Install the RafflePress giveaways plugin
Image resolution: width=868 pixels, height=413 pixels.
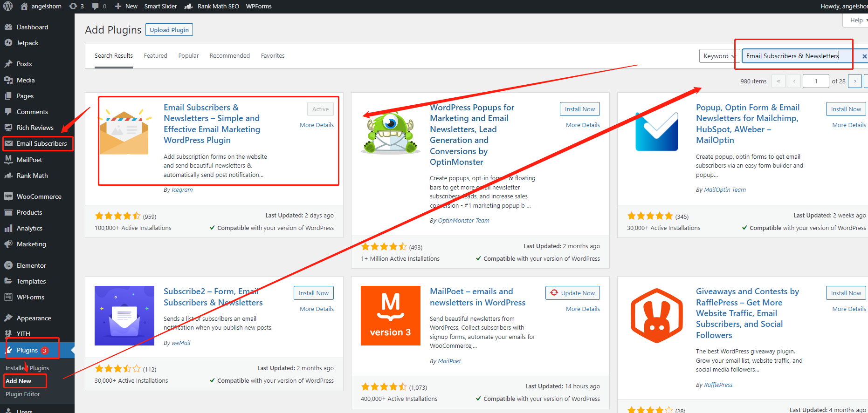[846, 293]
